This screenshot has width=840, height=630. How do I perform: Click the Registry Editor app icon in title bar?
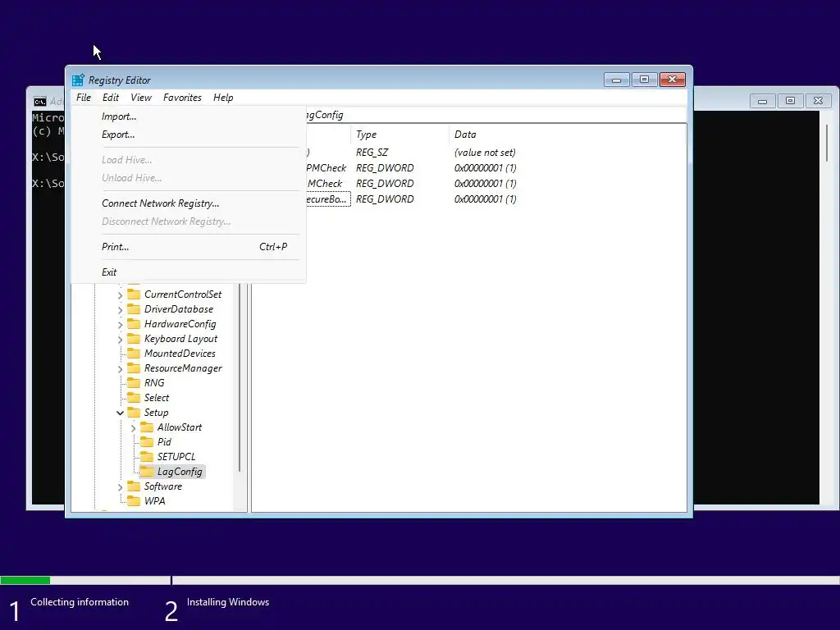click(78, 80)
